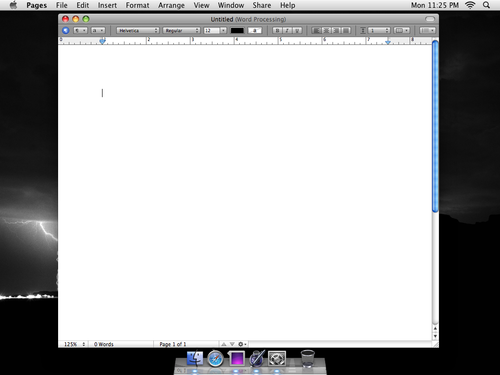The width and height of the screenshot is (500, 375).
Task: Open the Helvetica font family dropdown
Action: point(138,30)
